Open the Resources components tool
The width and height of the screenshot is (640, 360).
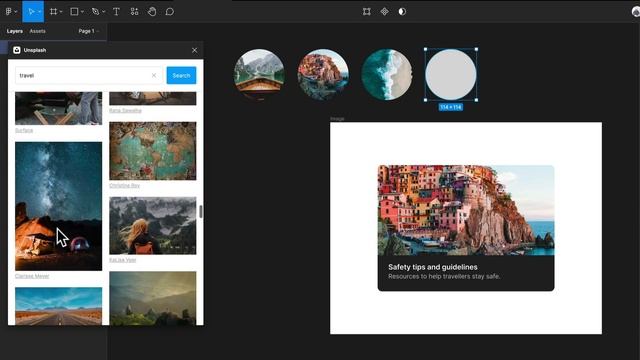click(134, 11)
